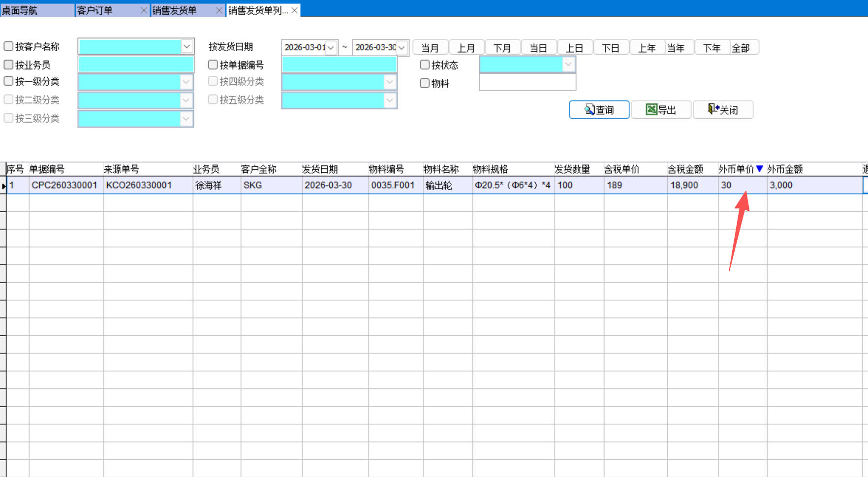Expand the customer name dropdown
The width and height of the screenshot is (868, 477).
coord(186,46)
